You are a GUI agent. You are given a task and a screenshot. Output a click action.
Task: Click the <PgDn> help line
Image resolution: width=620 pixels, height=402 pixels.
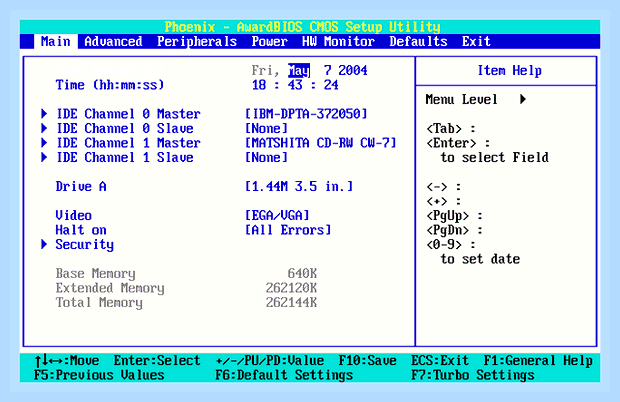(454, 230)
